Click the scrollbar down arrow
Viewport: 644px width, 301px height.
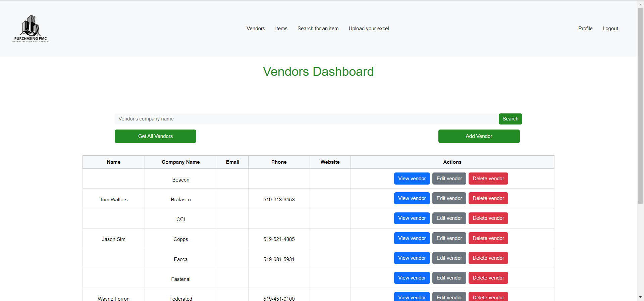pos(640,297)
